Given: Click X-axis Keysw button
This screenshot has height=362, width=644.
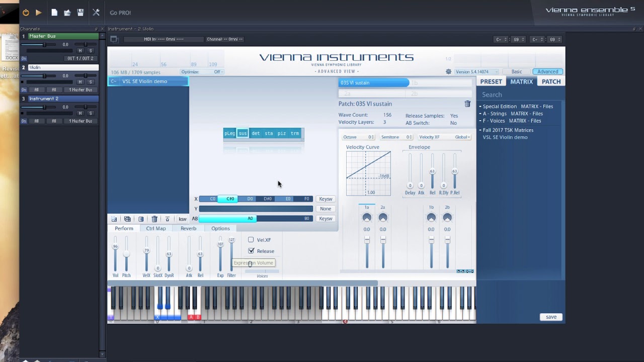Looking at the screenshot, I should pyautogui.click(x=326, y=199).
